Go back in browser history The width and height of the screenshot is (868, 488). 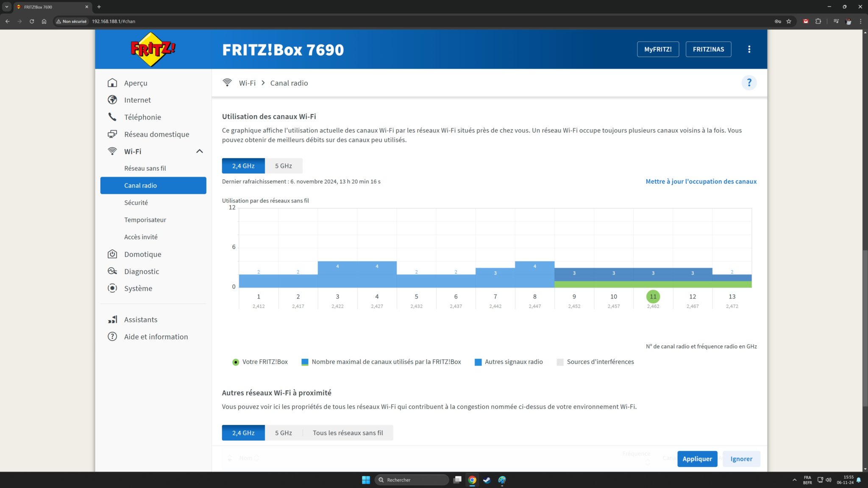pyautogui.click(x=7, y=21)
